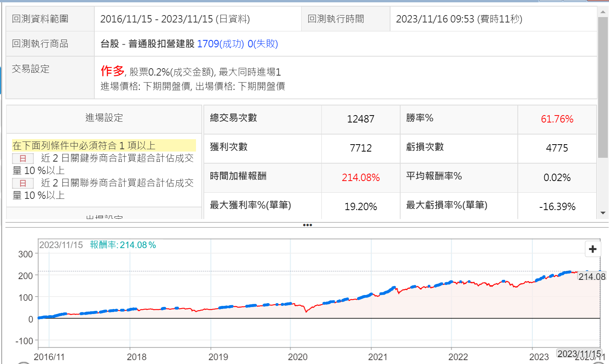609x364 pixels.
Task: Click the 2023/11/15 date marker on axis
Action: (579, 354)
